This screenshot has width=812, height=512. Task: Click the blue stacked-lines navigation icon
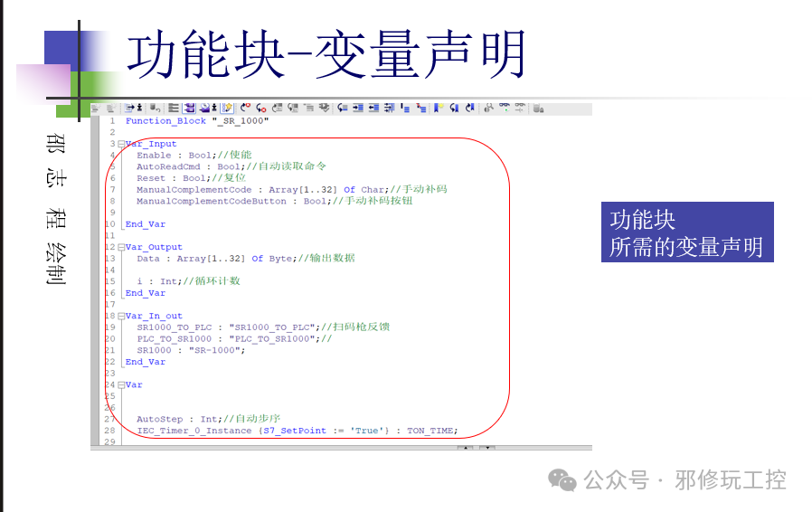(405, 108)
